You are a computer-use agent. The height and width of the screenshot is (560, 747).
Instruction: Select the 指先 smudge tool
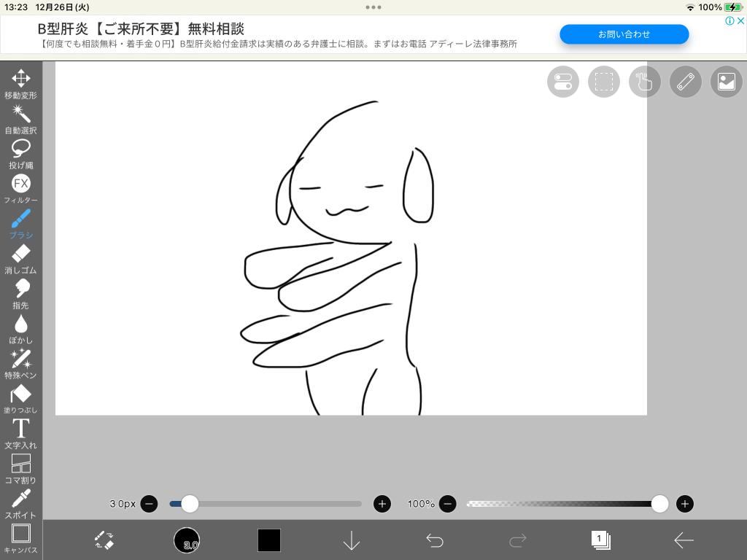point(21,293)
